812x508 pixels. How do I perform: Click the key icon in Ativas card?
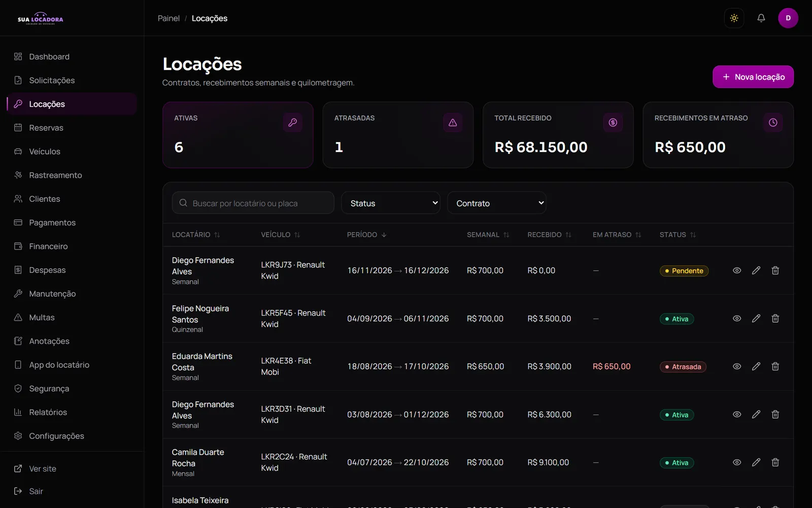click(293, 122)
